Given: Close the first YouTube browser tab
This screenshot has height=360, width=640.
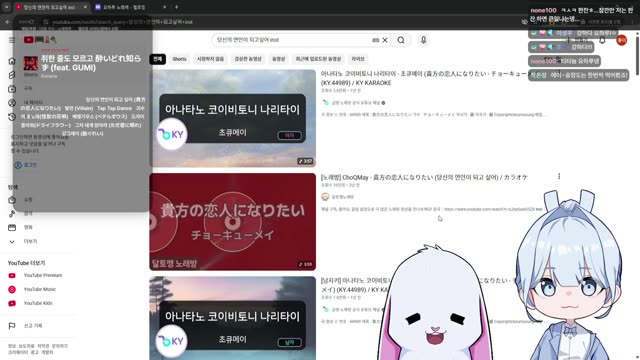Looking at the screenshot, I should (85, 7).
